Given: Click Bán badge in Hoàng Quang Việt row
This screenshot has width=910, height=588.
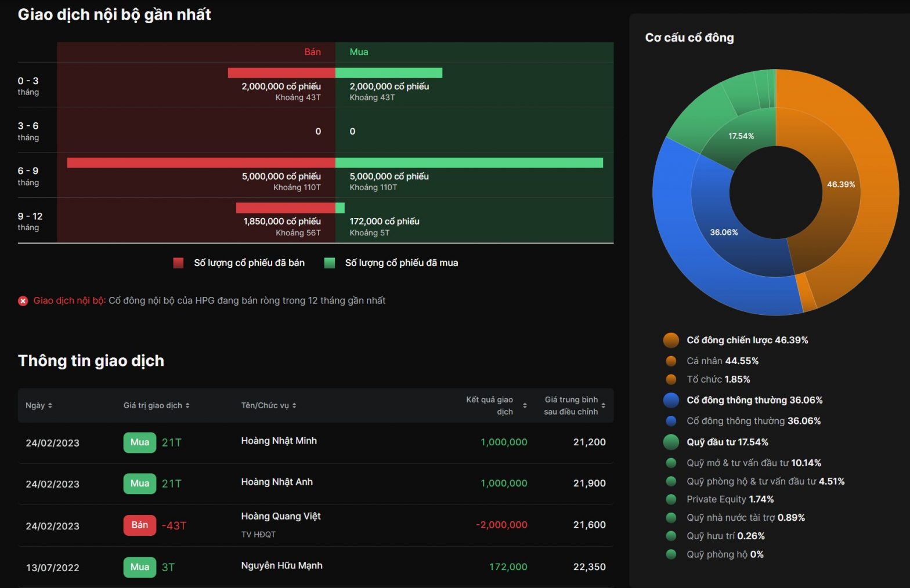Looking at the screenshot, I should pos(139,525).
